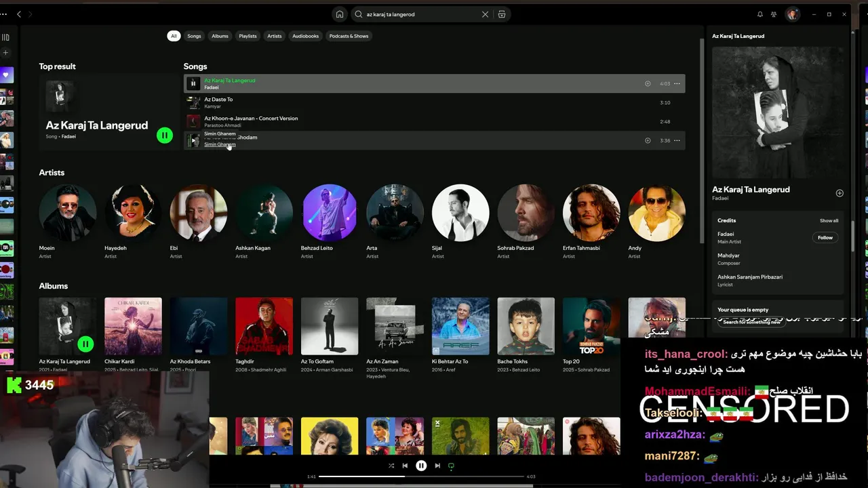The width and height of the screenshot is (868, 488).
Task: Skip to next track
Action: click(x=437, y=466)
